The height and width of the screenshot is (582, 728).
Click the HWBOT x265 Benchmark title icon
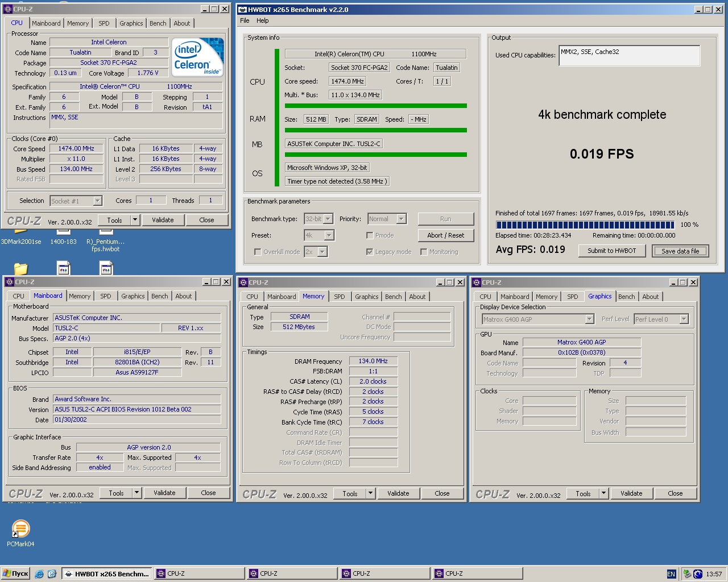tap(242, 9)
